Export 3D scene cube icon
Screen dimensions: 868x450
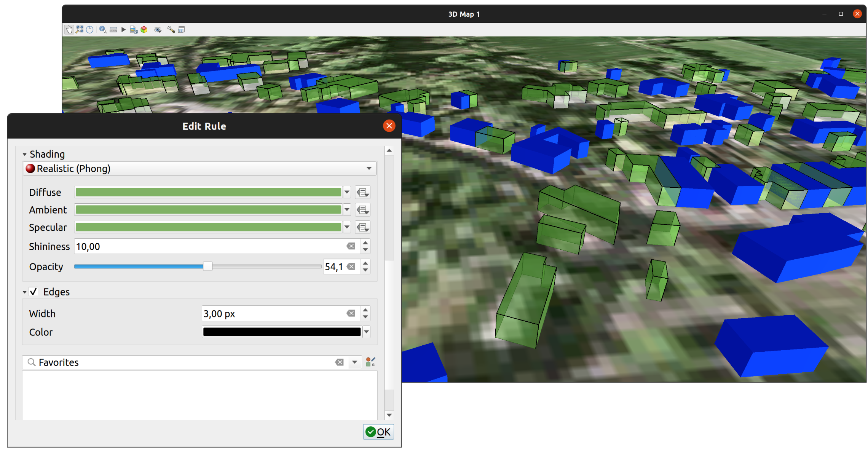pos(144,30)
